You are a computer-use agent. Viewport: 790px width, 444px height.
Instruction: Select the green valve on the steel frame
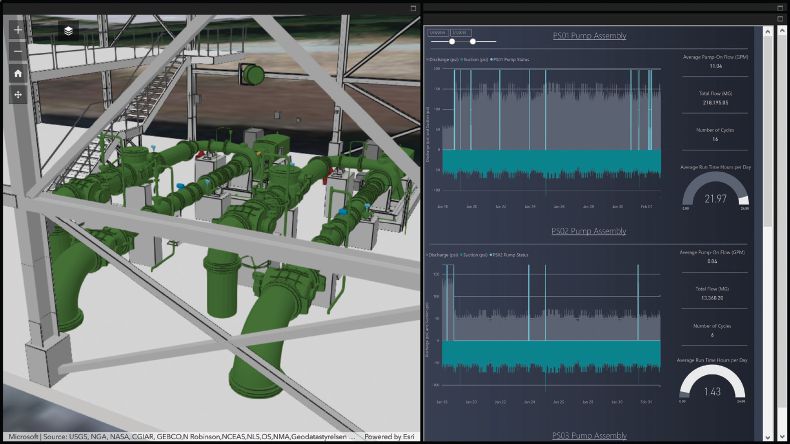coord(253,74)
